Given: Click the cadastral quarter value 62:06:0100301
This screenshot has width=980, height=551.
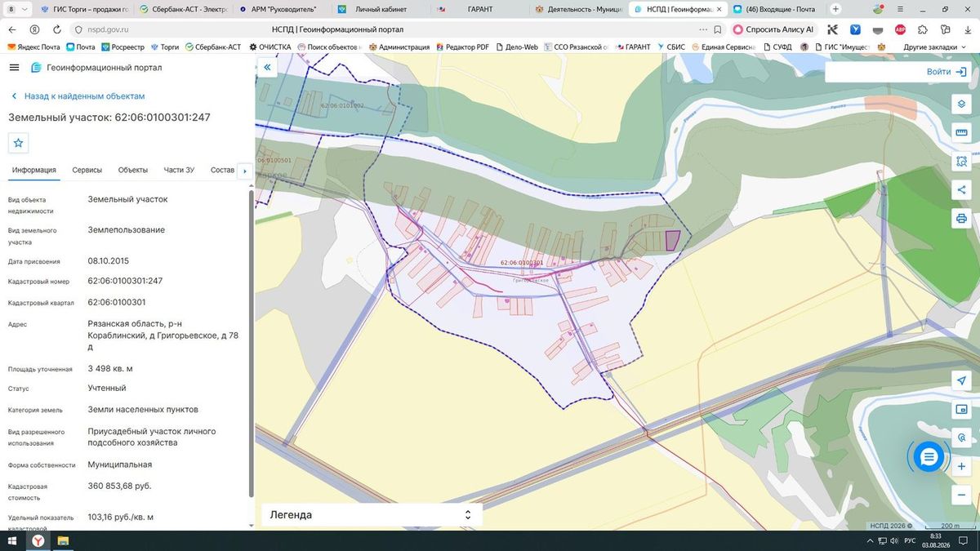Looking at the screenshot, I should (x=117, y=302).
